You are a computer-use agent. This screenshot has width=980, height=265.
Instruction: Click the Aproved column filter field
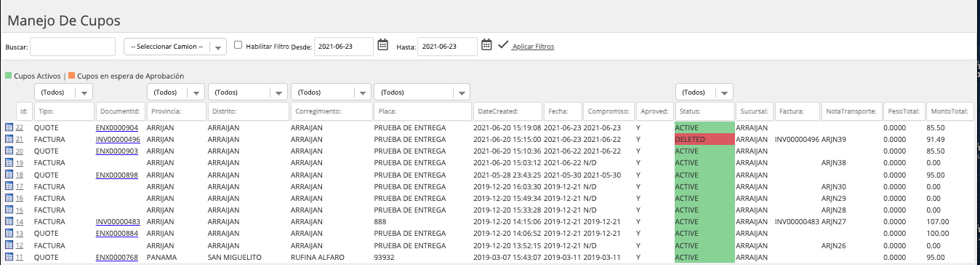pyautogui.click(x=654, y=111)
